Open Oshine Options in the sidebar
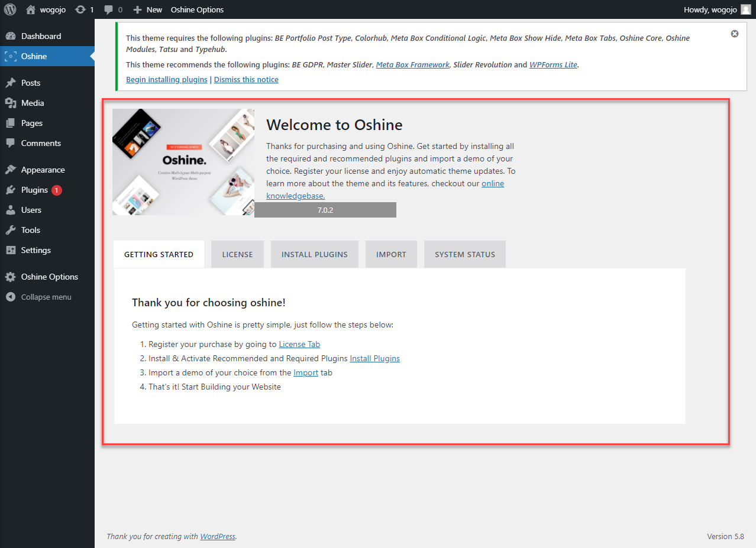Screen dimensions: 756x548 (x=49, y=277)
